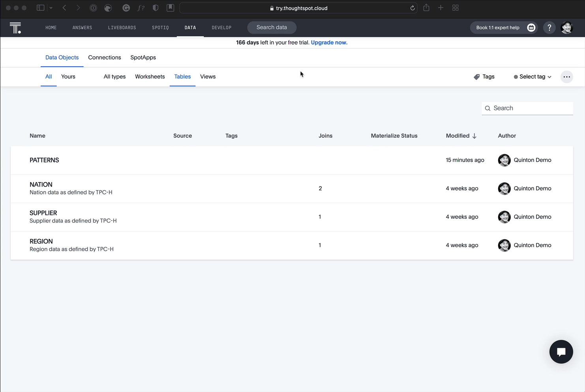Switch to the Connections tab

pyautogui.click(x=104, y=58)
